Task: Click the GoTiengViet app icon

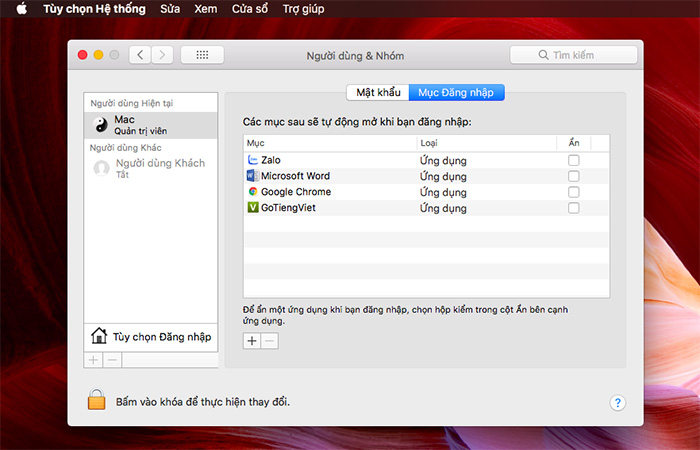Action: (253, 208)
